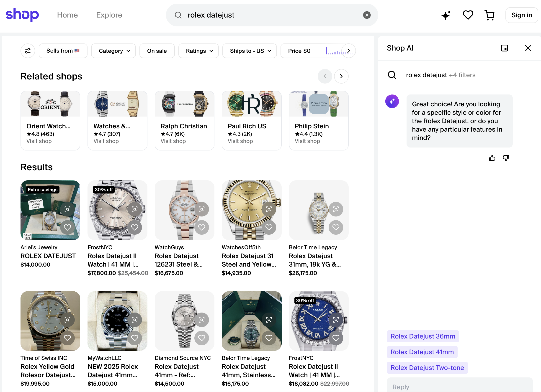Open the shopping cart icon
Screen dimensions: 541x392
(x=489, y=15)
